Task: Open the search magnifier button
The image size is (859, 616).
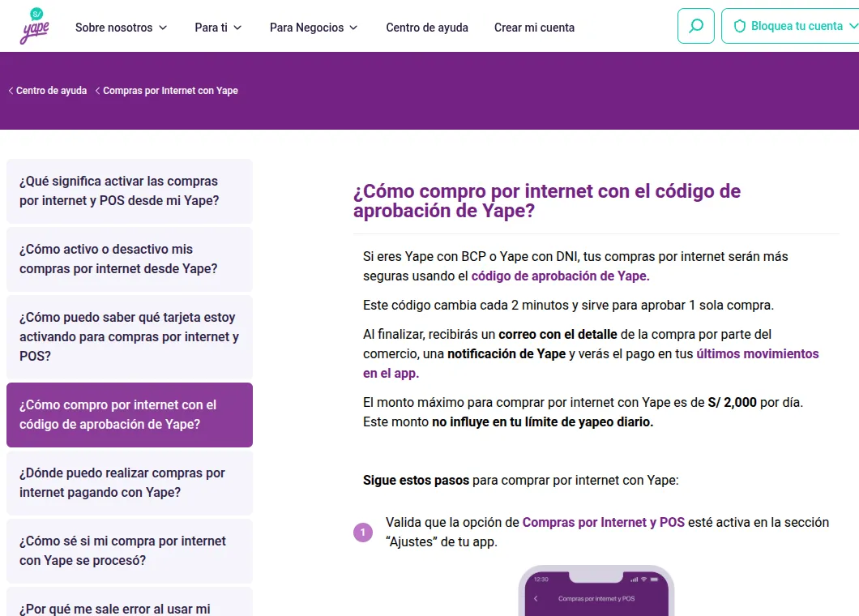Action: coord(696,26)
